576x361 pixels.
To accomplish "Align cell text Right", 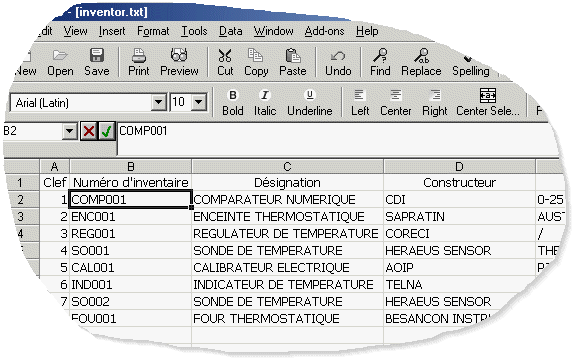I will 435,102.
